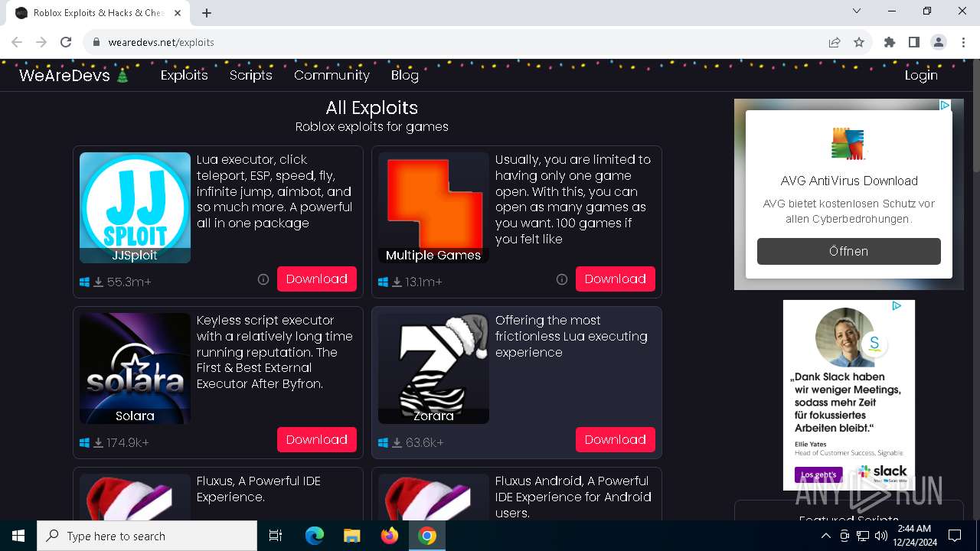Click the AdChoices icon on the AVG ad
Screen dimensions: 980x551
click(x=945, y=106)
